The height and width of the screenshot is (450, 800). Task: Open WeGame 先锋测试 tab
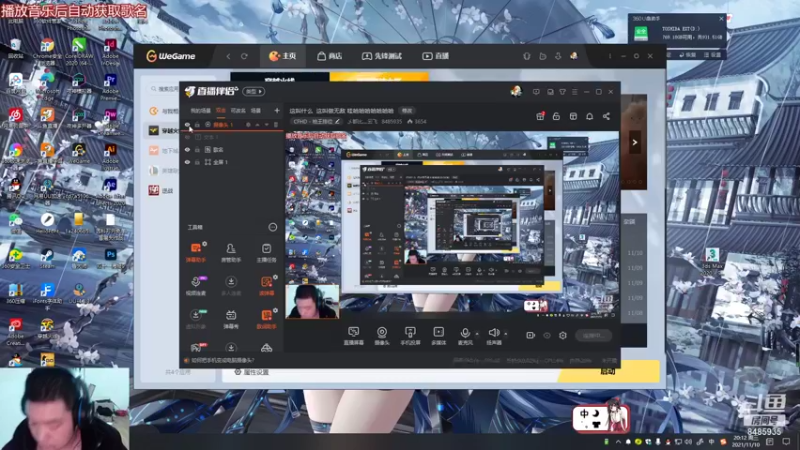[x=382, y=56]
